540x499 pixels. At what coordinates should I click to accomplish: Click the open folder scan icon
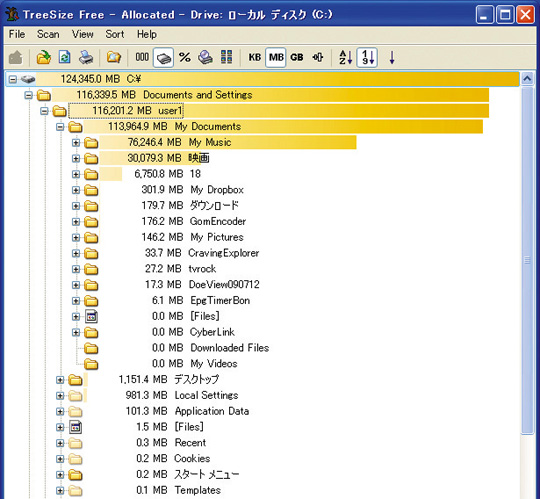click(44, 57)
